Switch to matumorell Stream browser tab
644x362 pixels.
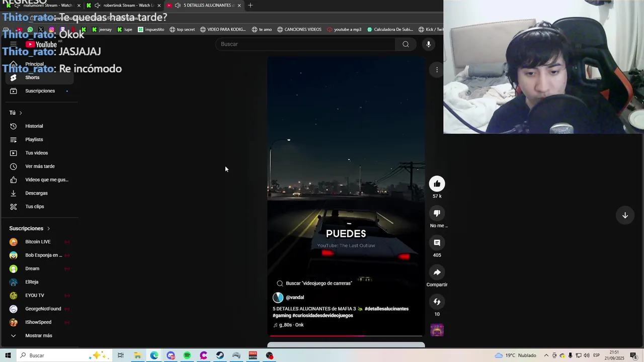coord(43,6)
